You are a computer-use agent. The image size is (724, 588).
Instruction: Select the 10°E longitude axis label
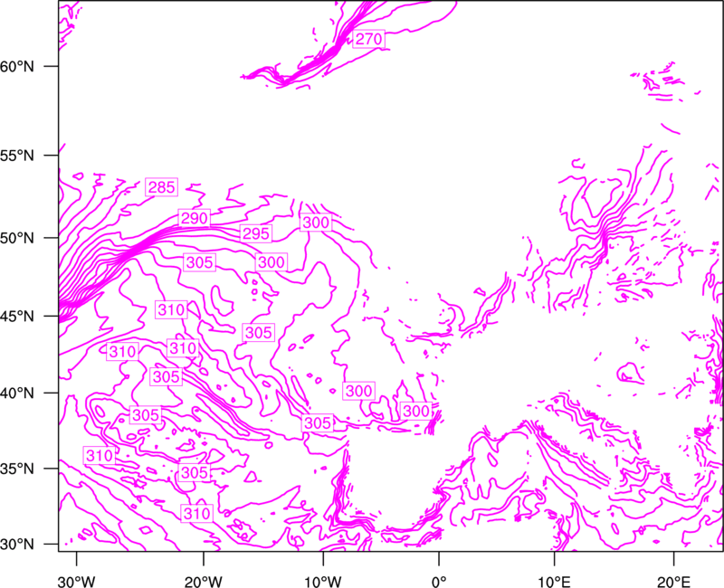point(554,582)
